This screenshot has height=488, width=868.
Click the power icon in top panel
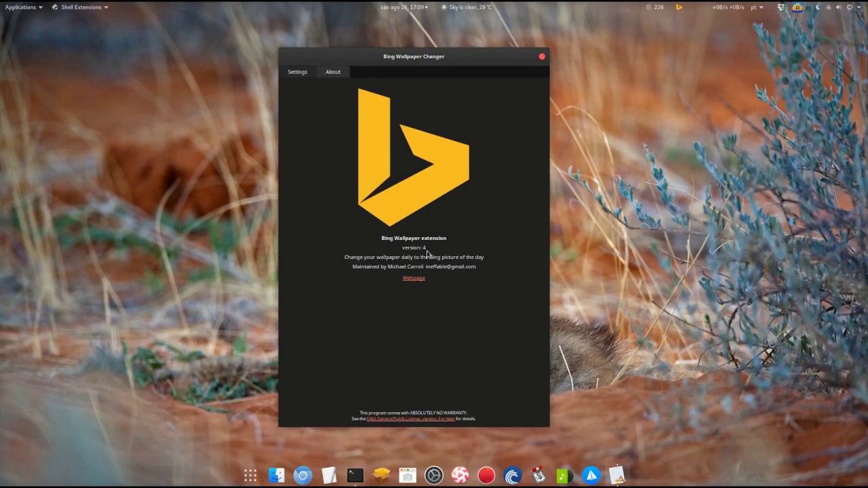click(850, 7)
